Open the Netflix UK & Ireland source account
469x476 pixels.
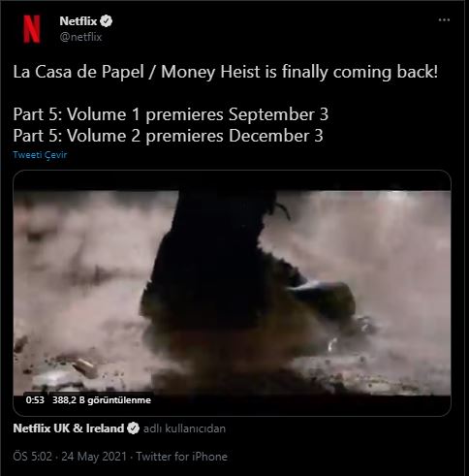pyautogui.click(x=69, y=428)
